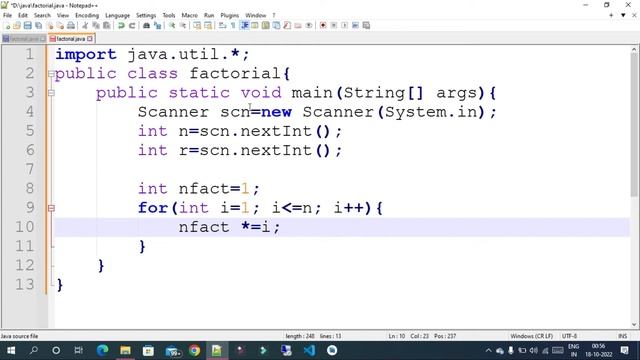
Task: Open the Macro menu
Action: coord(189,15)
